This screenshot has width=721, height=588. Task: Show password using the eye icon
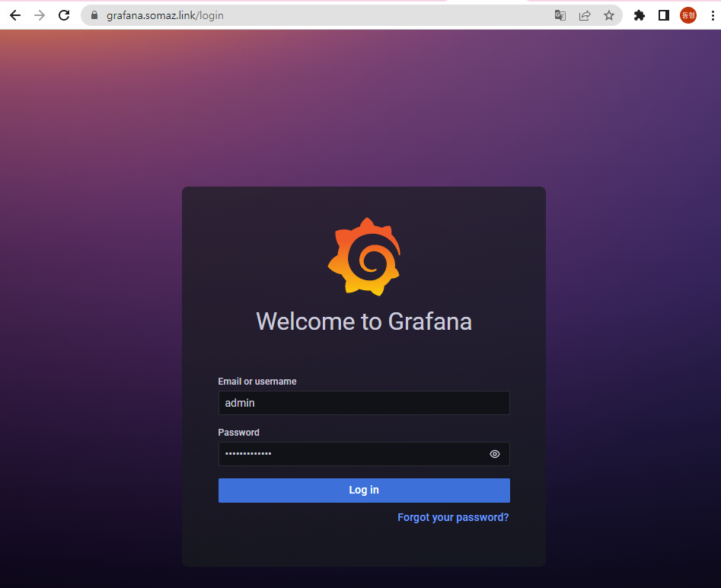pyautogui.click(x=494, y=454)
